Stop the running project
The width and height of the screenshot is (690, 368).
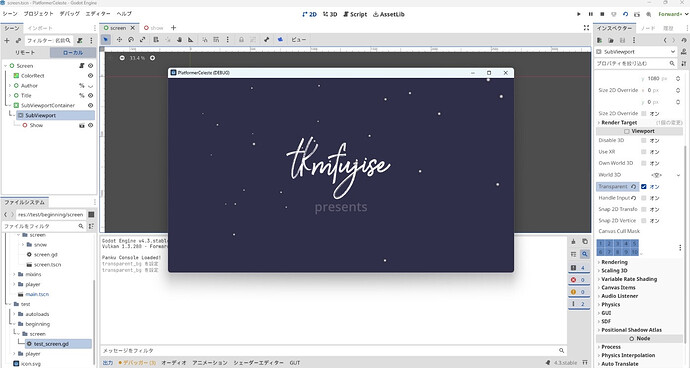[602, 14]
